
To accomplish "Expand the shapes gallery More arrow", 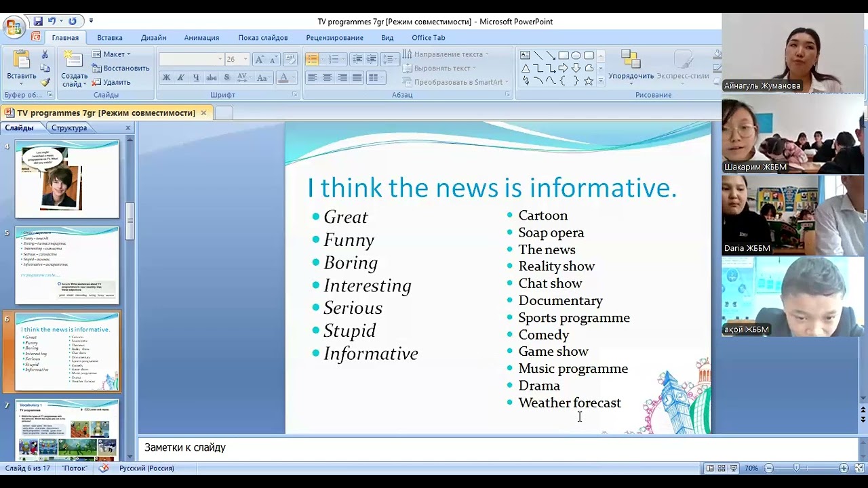I will click(600, 81).
